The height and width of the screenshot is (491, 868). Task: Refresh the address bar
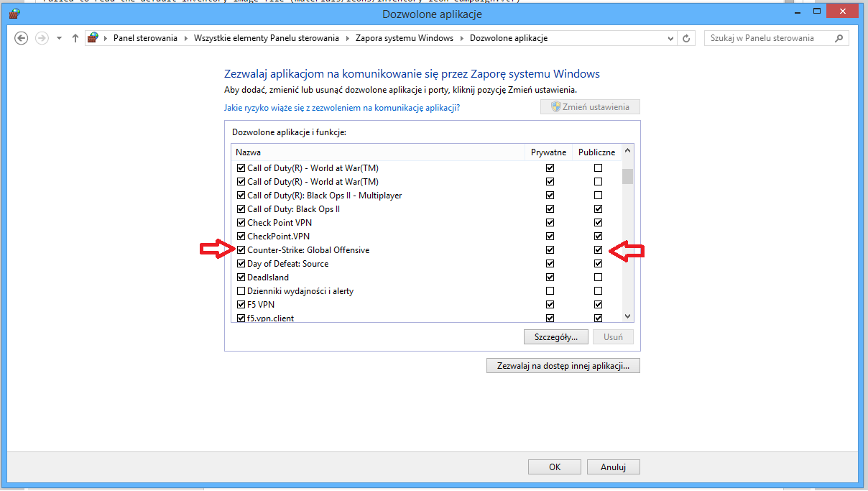tap(686, 38)
